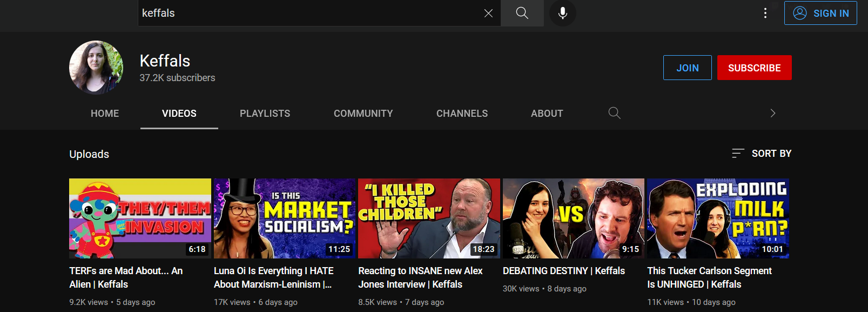Click Join to become a member
The image size is (868, 312).
pos(687,68)
